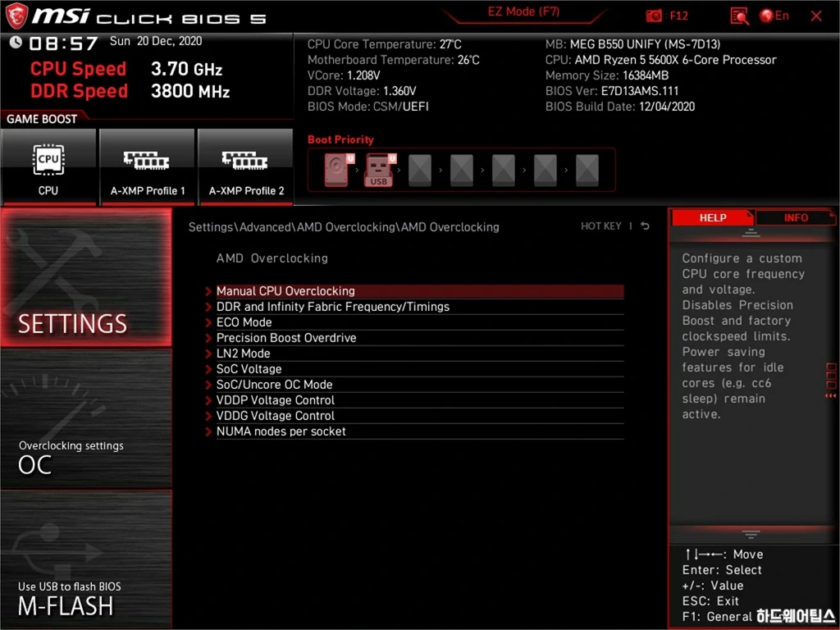Open the HOT KEY menu
This screenshot has height=630, width=840.
point(601,226)
